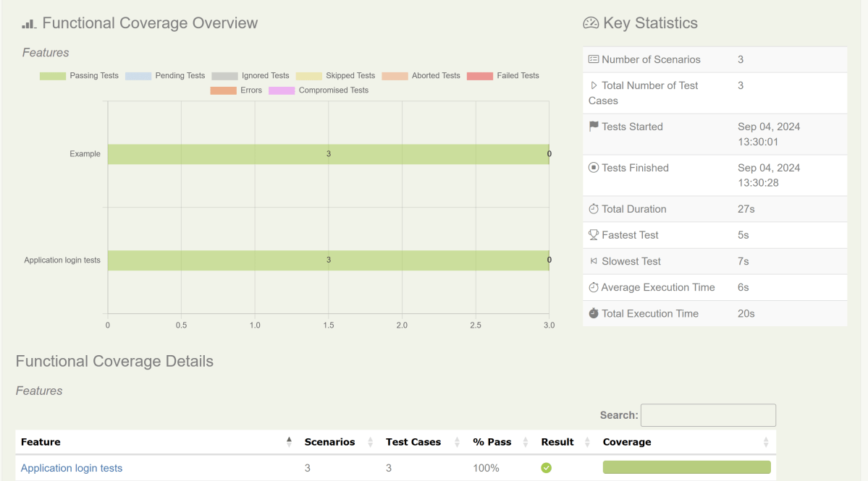
Task: Open the Application login tests link
Action: click(x=72, y=468)
